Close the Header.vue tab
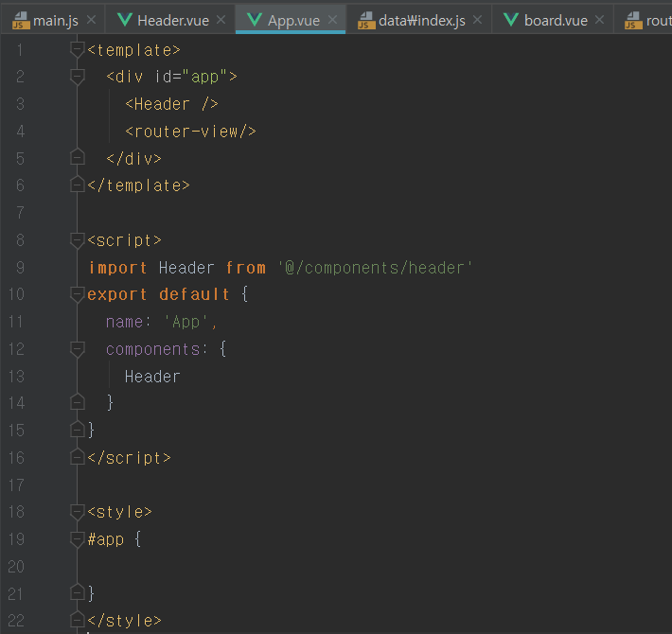The height and width of the screenshot is (634, 672). (221, 20)
